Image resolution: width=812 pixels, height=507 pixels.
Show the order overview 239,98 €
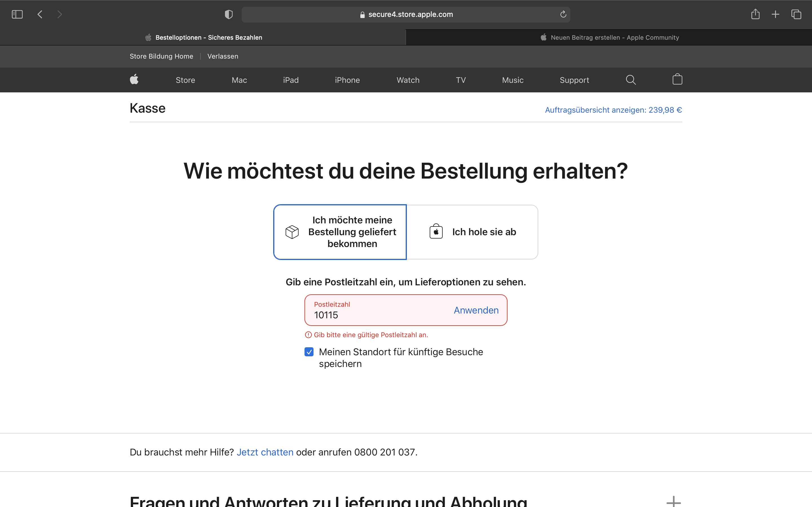point(613,110)
